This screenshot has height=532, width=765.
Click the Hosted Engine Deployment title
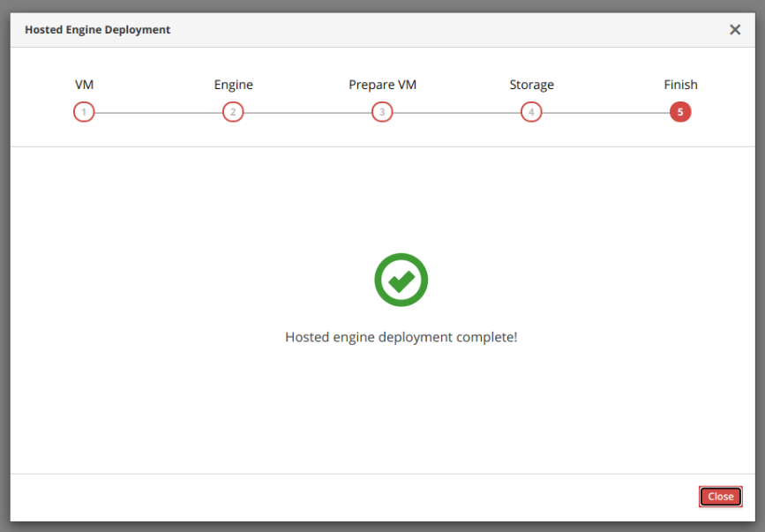pos(98,30)
